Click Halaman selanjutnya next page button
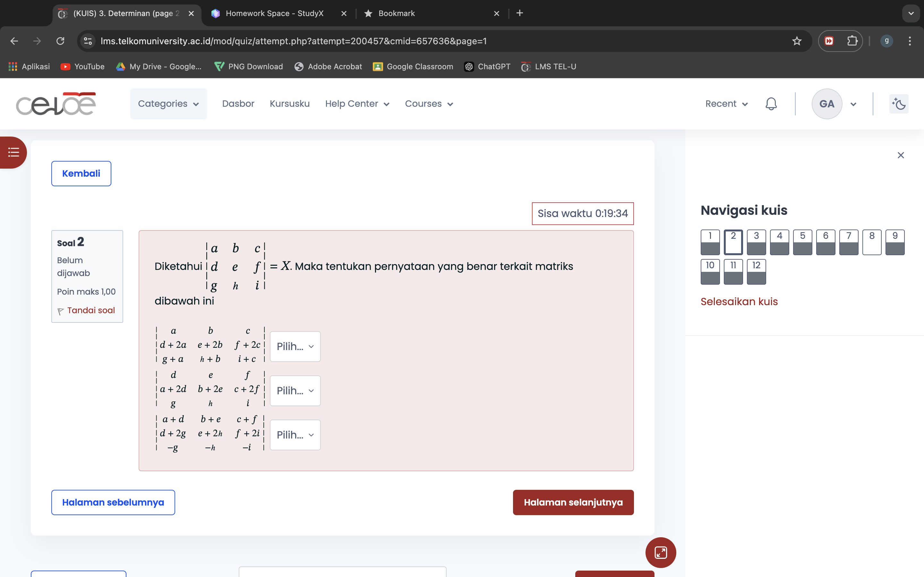The height and width of the screenshot is (577, 924). coord(573,502)
